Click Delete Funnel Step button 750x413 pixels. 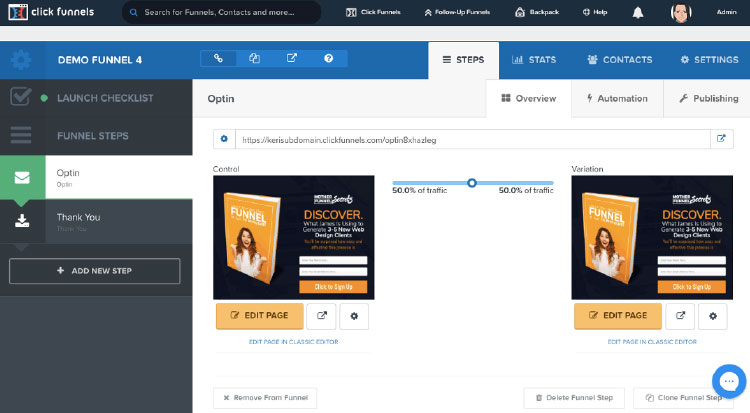click(x=574, y=398)
